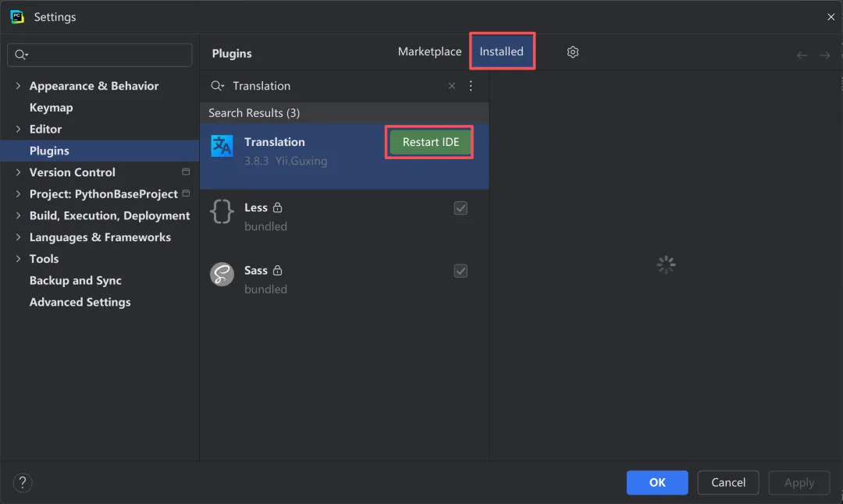This screenshot has width=843, height=504.
Task: Open Backup and Sync settings
Action: pos(75,281)
